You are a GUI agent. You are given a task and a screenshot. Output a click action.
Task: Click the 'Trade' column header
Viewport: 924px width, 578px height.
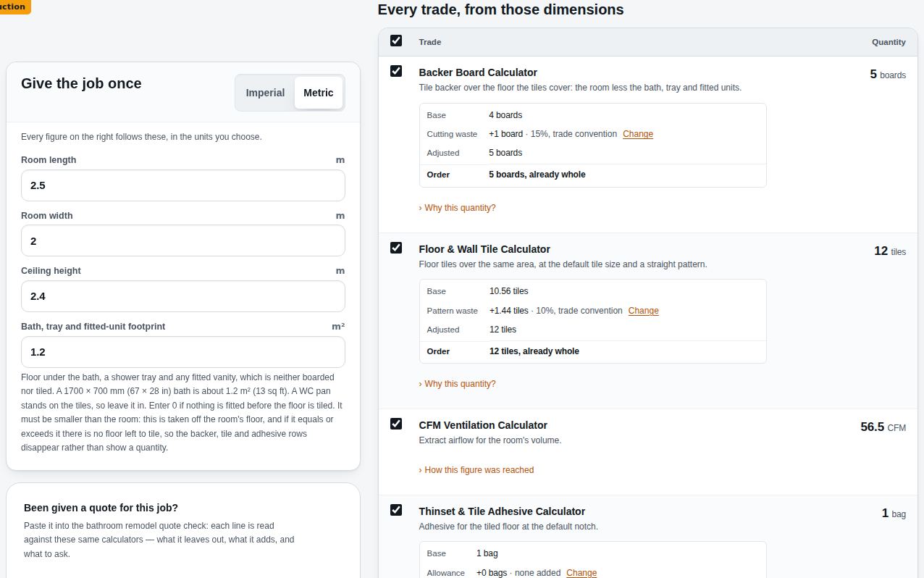click(430, 42)
